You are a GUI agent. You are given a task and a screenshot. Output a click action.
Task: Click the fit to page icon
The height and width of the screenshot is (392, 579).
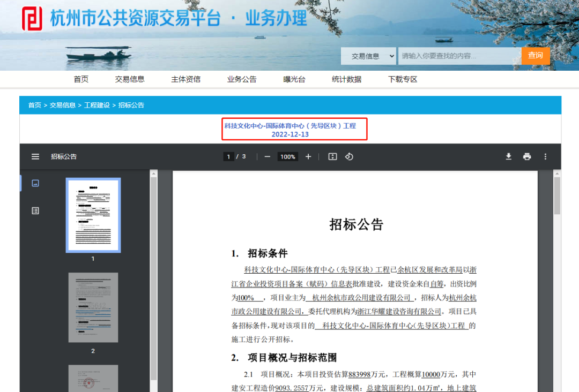point(332,157)
